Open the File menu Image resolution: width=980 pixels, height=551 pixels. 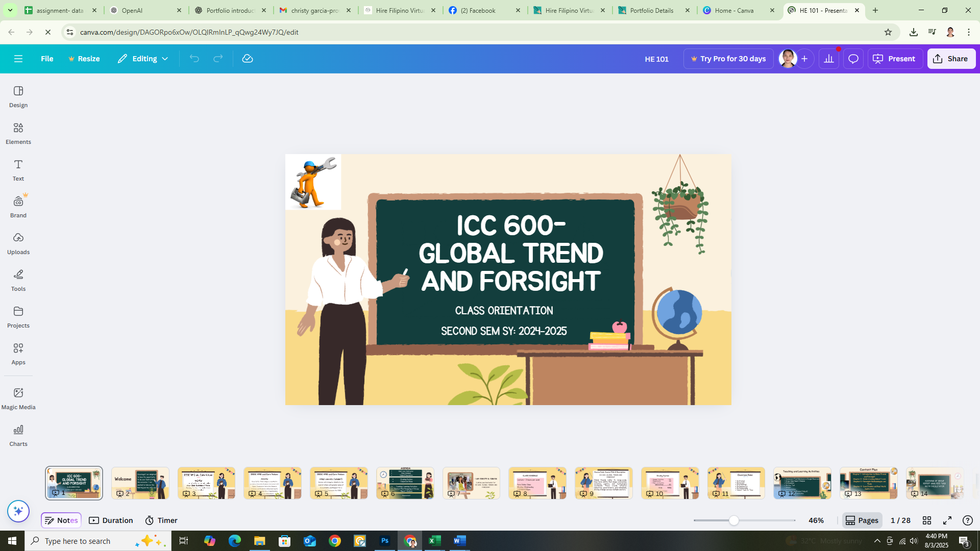coord(47,59)
